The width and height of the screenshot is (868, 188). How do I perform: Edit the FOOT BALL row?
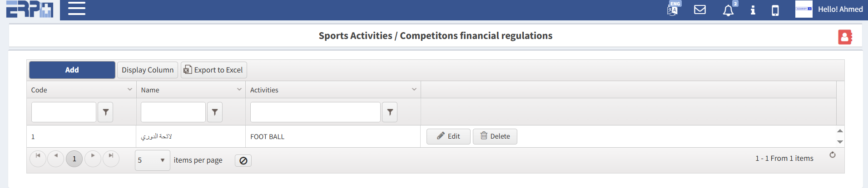click(x=448, y=136)
